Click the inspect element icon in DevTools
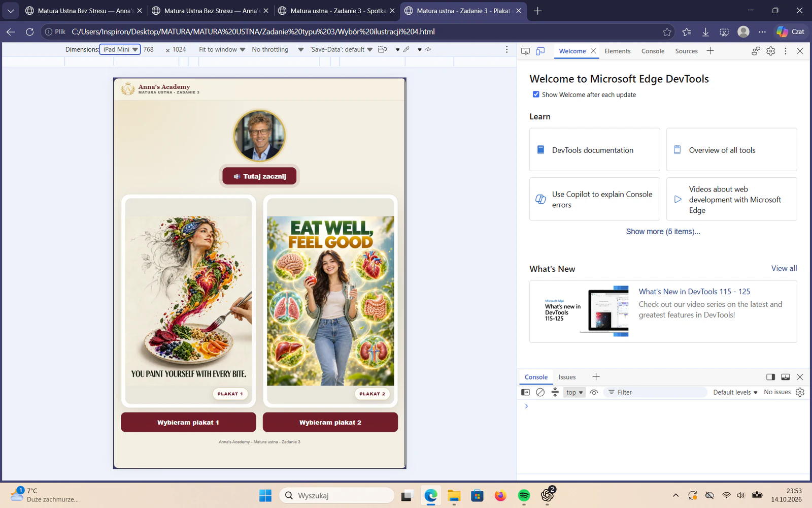 coord(525,51)
